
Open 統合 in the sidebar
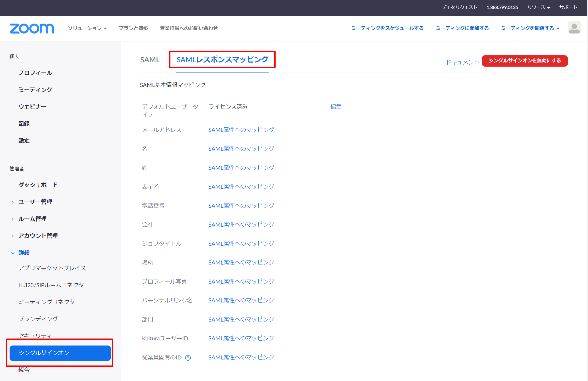pos(24,370)
